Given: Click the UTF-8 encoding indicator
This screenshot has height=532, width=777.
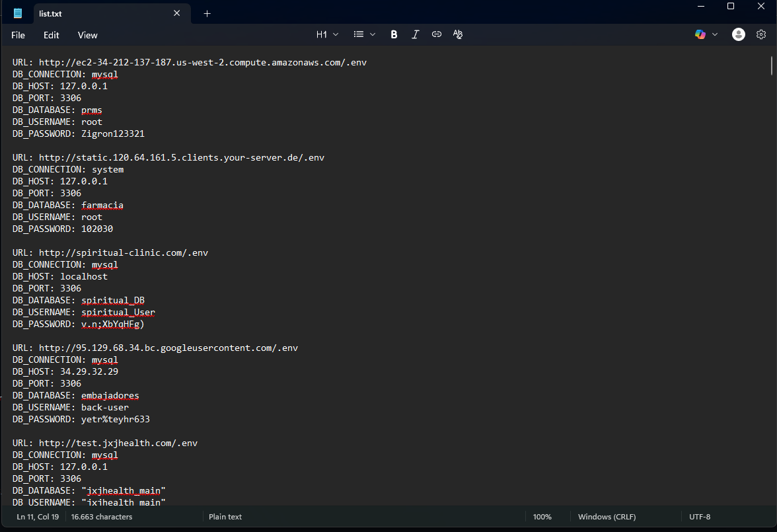Looking at the screenshot, I should (x=700, y=517).
